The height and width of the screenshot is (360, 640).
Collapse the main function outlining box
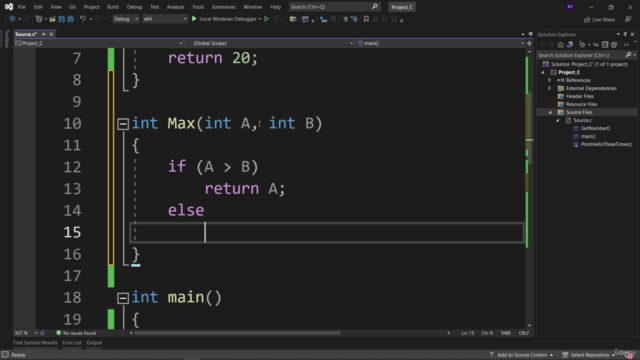pyautogui.click(x=123, y=298)
